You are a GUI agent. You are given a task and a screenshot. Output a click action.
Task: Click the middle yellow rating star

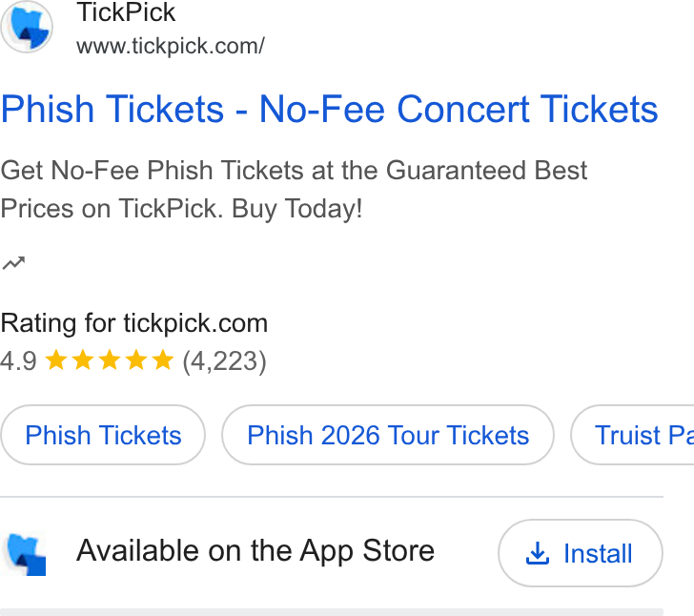tap(110, 359)
